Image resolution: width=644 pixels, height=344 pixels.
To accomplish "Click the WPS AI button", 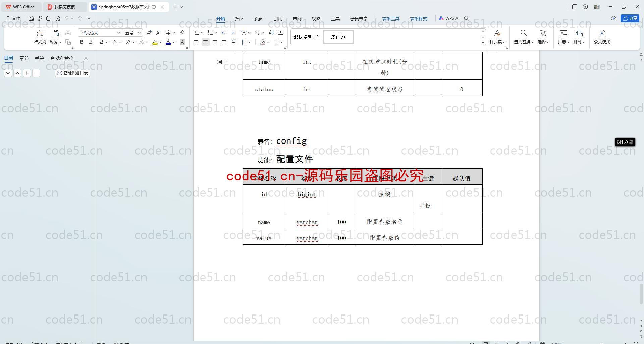I will pos(449,18).
